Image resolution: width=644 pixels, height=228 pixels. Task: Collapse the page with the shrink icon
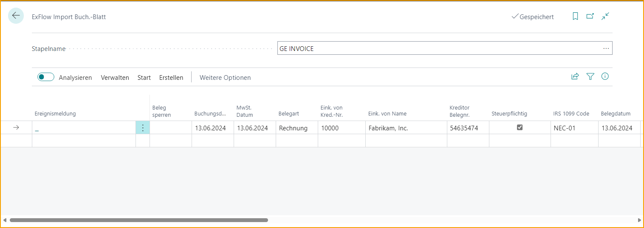click(605, 17)
